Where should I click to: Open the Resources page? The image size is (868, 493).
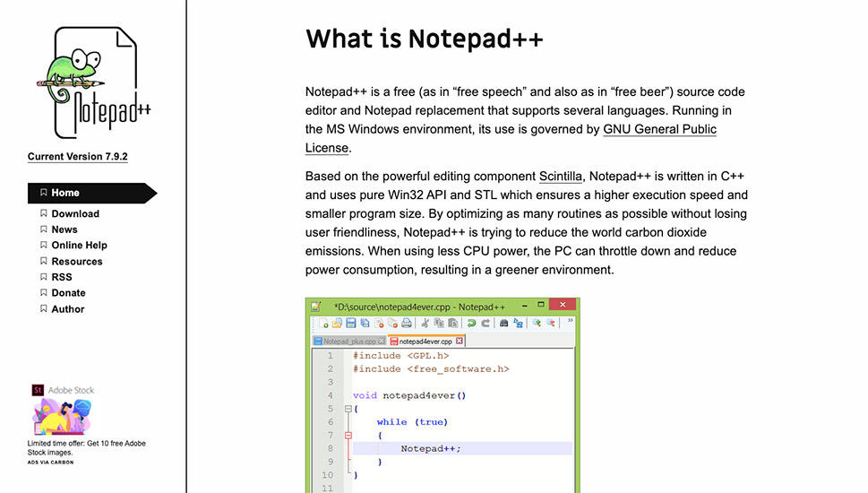pyautogui.click(x=77, y=262)
